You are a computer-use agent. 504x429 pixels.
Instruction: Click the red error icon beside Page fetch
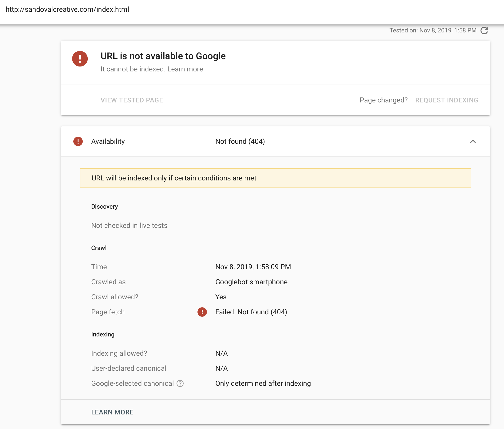[x=202, y=312]
